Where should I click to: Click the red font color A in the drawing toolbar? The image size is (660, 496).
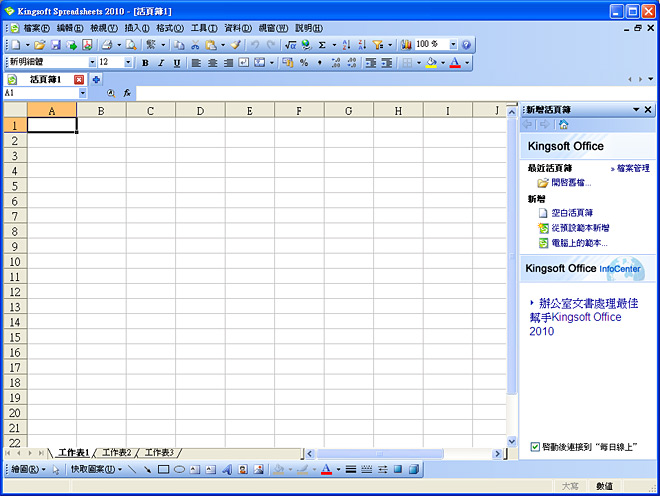(x=326, y=469)
